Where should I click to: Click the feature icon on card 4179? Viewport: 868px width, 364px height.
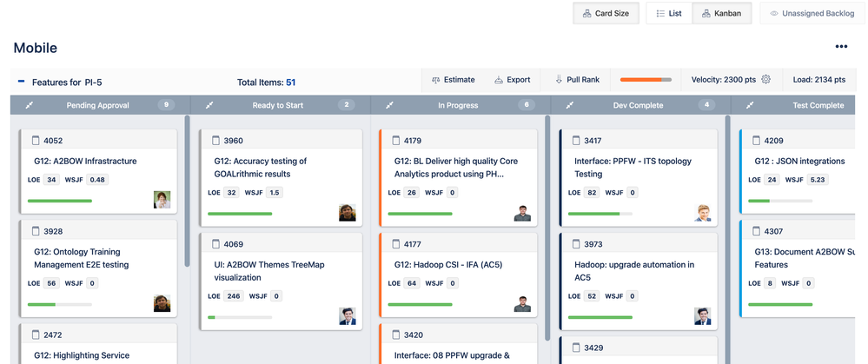click(x=396, y=141)
